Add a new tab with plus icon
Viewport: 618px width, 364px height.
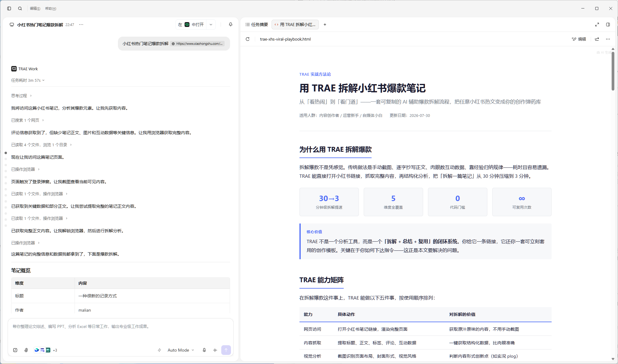(x=325, y=25)
